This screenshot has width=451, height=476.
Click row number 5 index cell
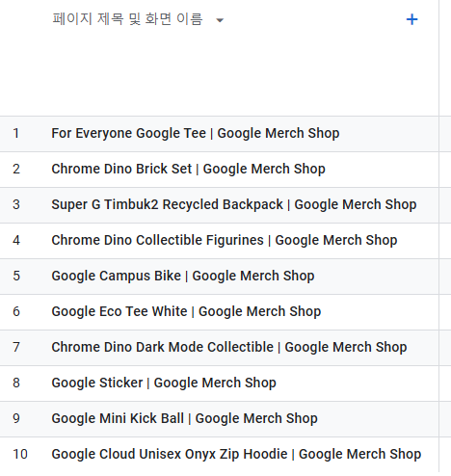pyautogui.click(x=16, y=276)
